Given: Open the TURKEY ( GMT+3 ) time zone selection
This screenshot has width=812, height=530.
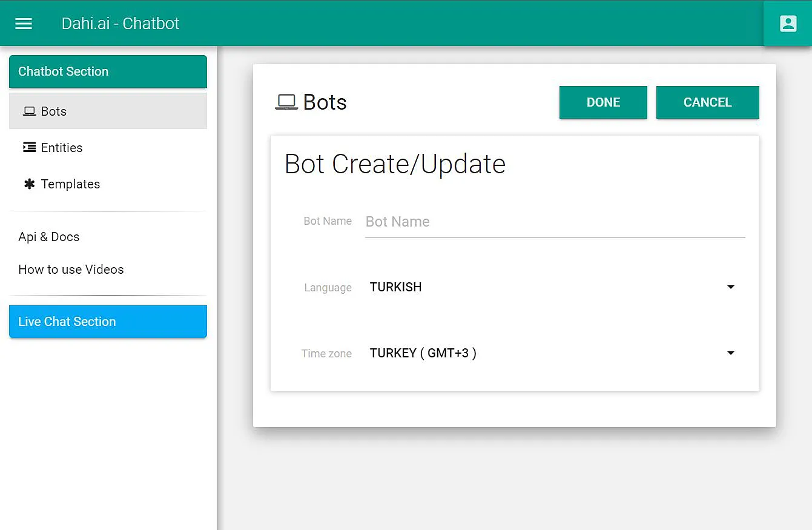Looking at the screenshot, I should pos(423,353).
